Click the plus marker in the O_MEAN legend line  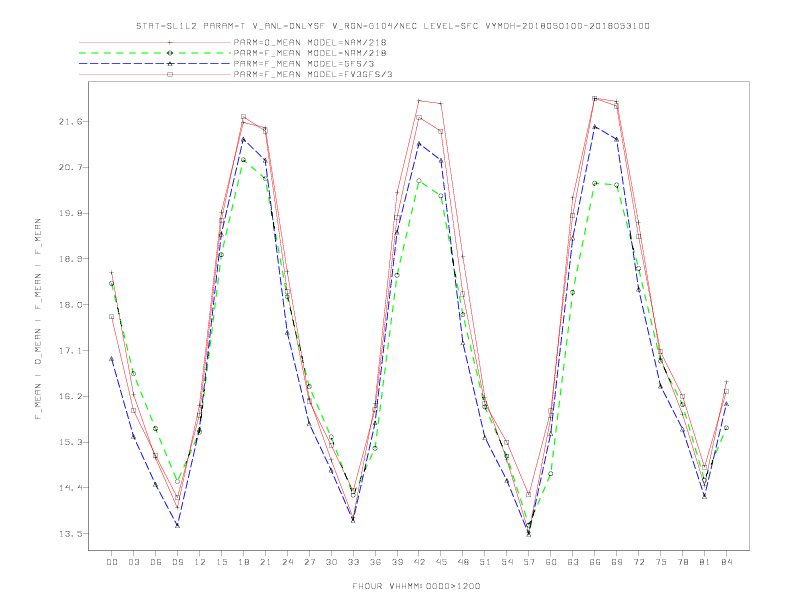(x=170, y=42)
